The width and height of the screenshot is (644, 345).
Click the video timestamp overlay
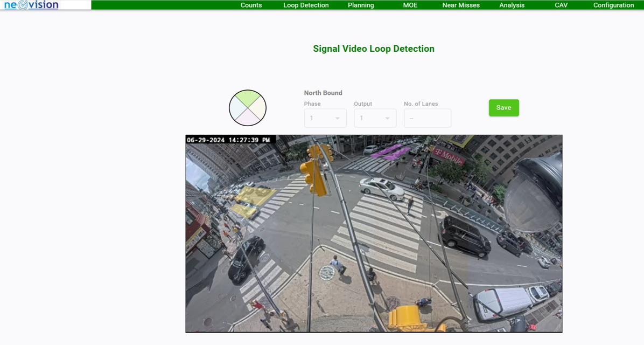point(229,140)
